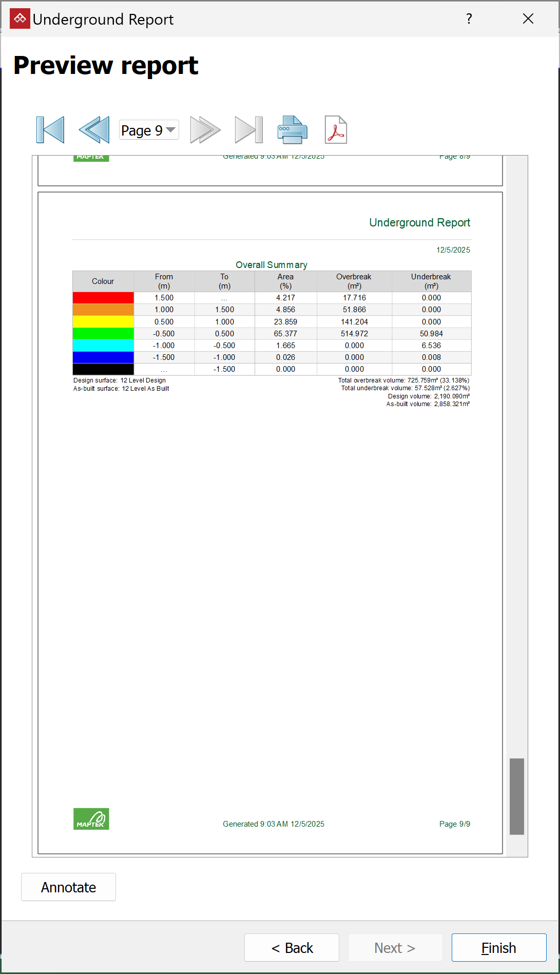Click the orange colour swatch row
Viewport: 560px width, 974px height.
pyautogui.click(x=103, y=310)
